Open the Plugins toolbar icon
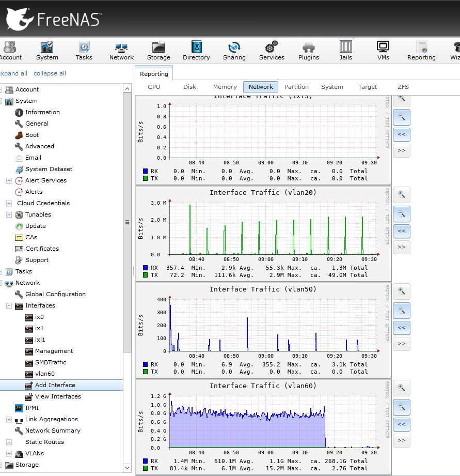 [x=309, y=51]
